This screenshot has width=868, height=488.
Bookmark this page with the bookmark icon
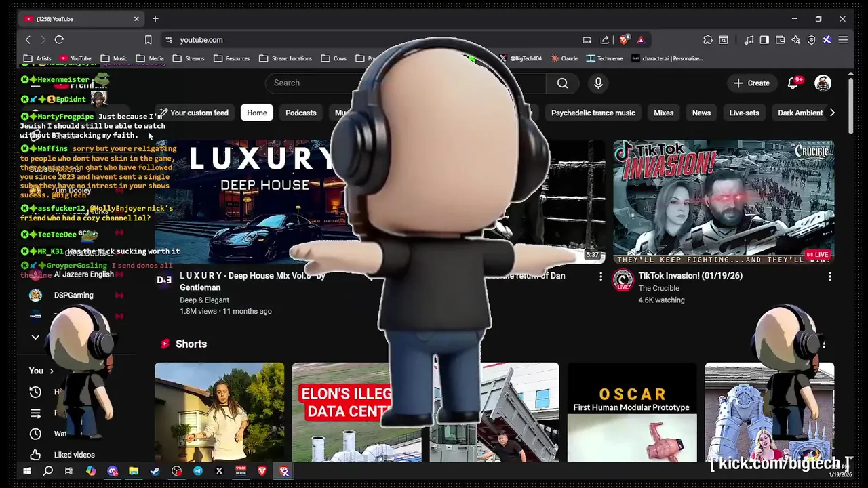(148, 40)
